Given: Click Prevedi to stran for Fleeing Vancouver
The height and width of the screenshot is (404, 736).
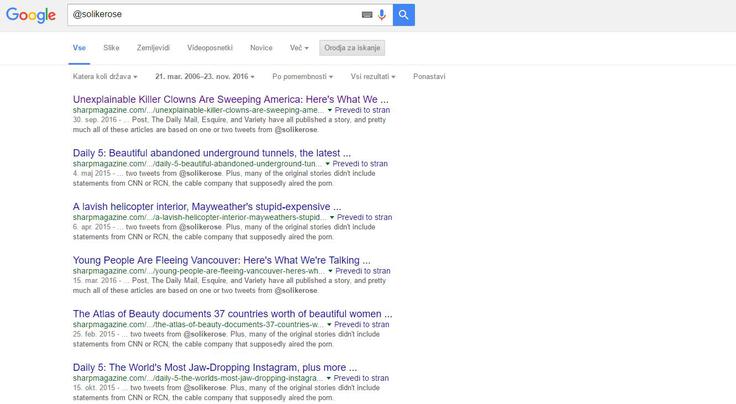Looking at the screenshot, I should pos(363,270).
